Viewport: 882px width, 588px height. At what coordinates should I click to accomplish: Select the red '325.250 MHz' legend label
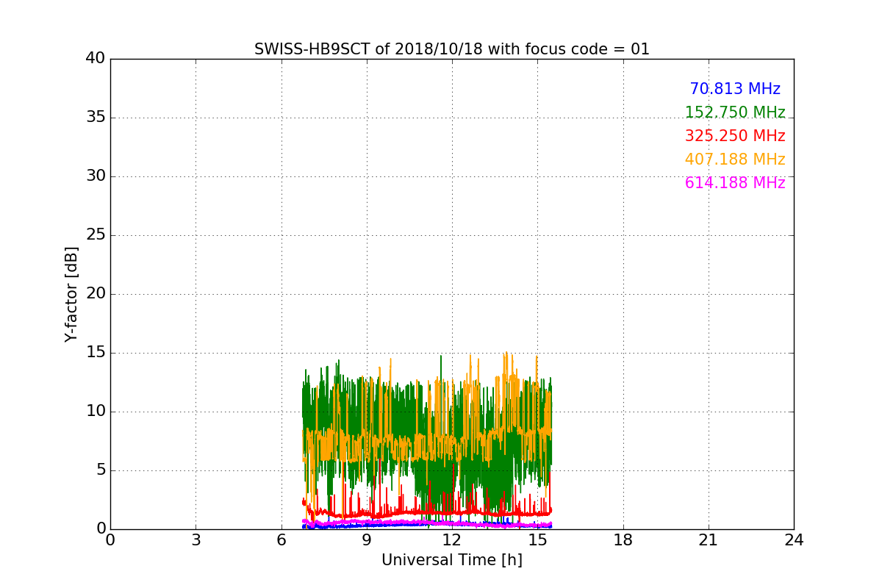[x=735, y=136]
